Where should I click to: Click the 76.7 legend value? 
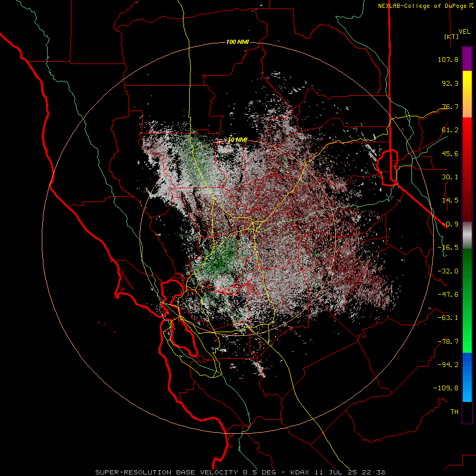pos(450,106)
